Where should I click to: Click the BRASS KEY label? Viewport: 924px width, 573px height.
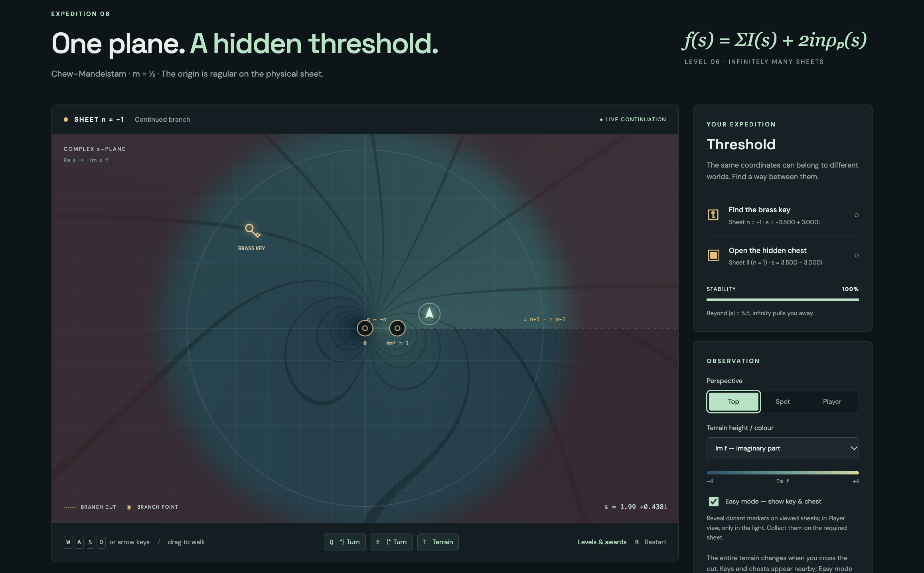click(252, 249)
